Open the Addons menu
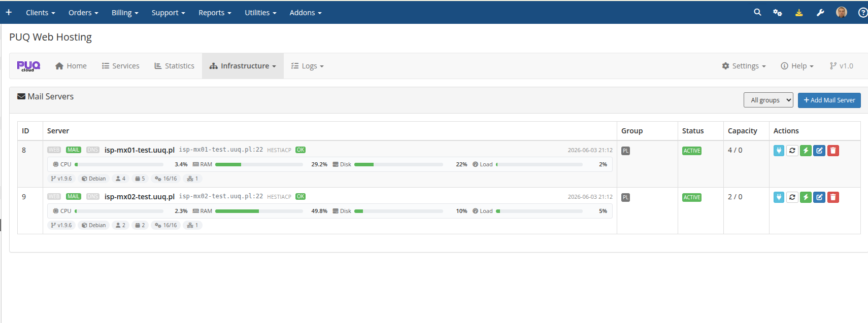868x323 pixels. 306,13
